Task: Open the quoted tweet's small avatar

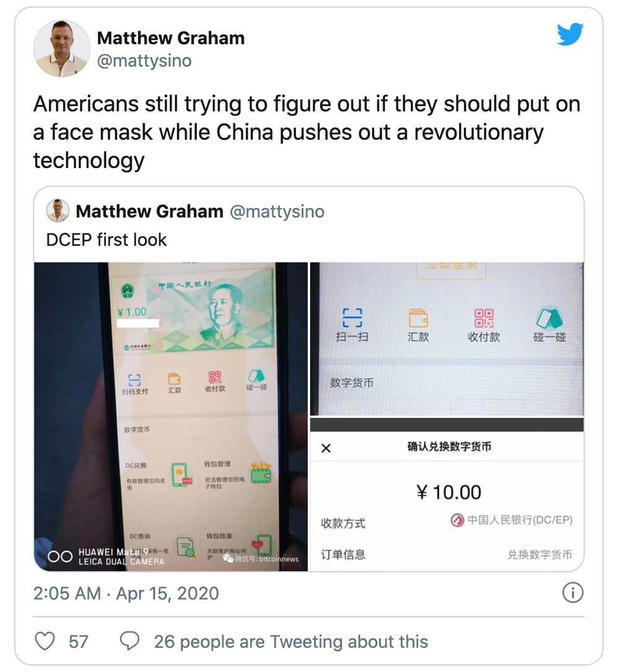Action: point(58,210)
